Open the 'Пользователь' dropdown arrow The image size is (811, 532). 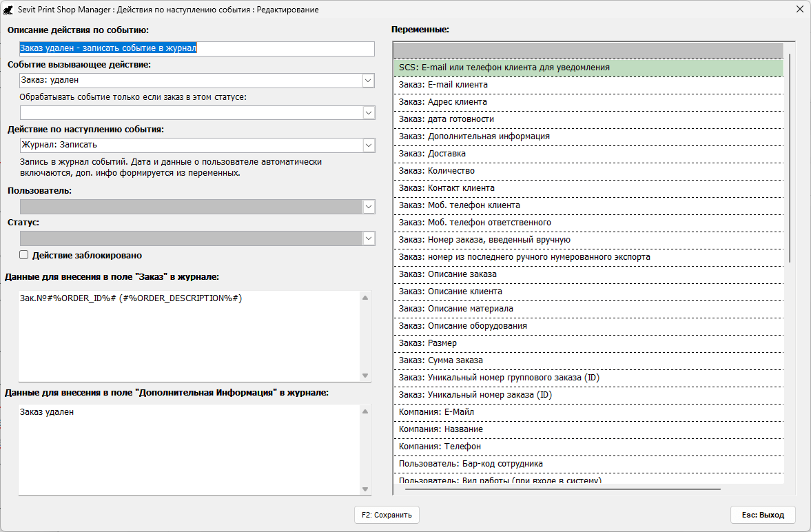tap(368, 207)
